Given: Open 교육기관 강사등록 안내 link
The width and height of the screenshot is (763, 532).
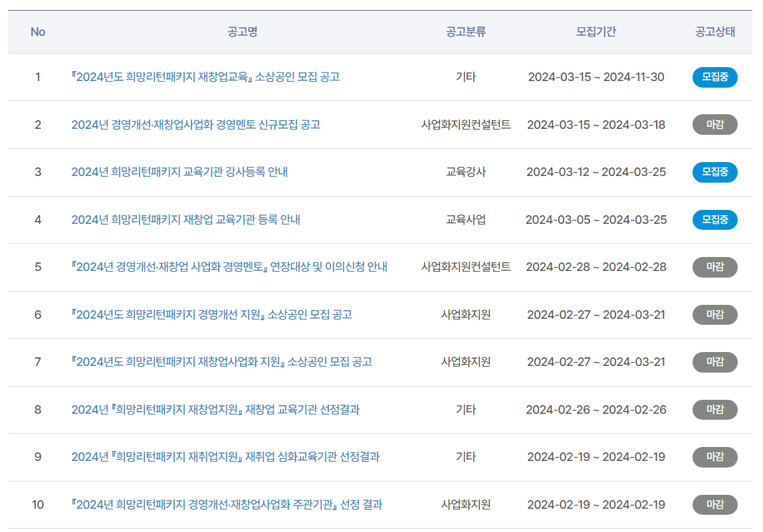Looking at the screenshot, I should [179, 171].
